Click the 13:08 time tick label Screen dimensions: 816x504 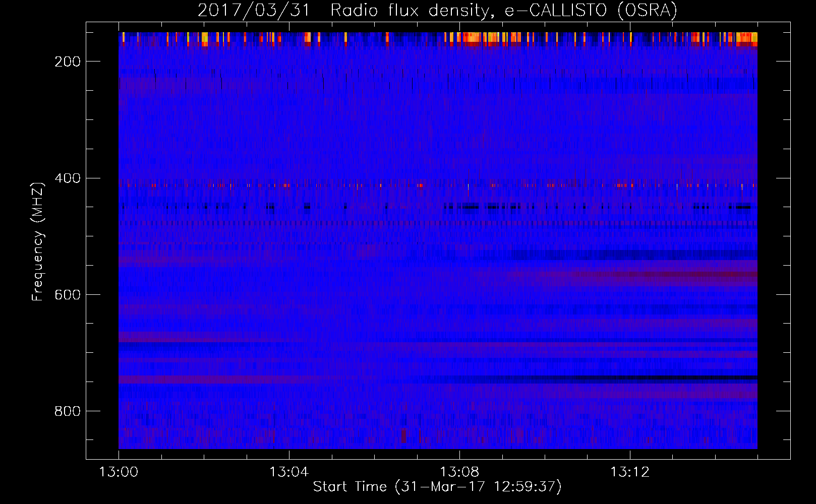click(459, 472)
